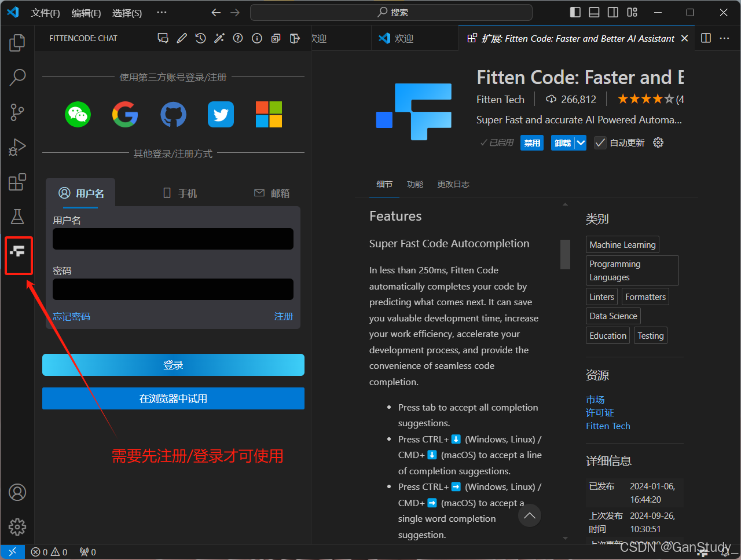Click the pencil edit icon in chat header
This screenshot has width=741, height=560.
coord(182,38)
